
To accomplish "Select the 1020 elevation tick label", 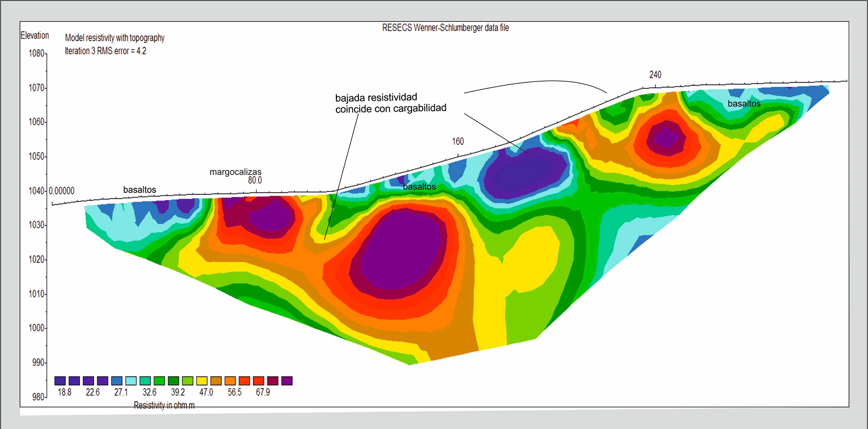I will click(x=36, y=259).
